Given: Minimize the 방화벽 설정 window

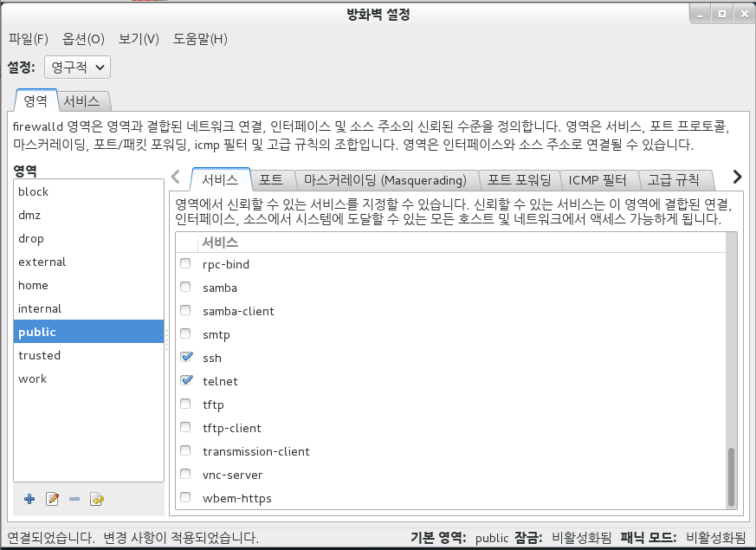Looking at the screenshot, I should pos(700,14).
